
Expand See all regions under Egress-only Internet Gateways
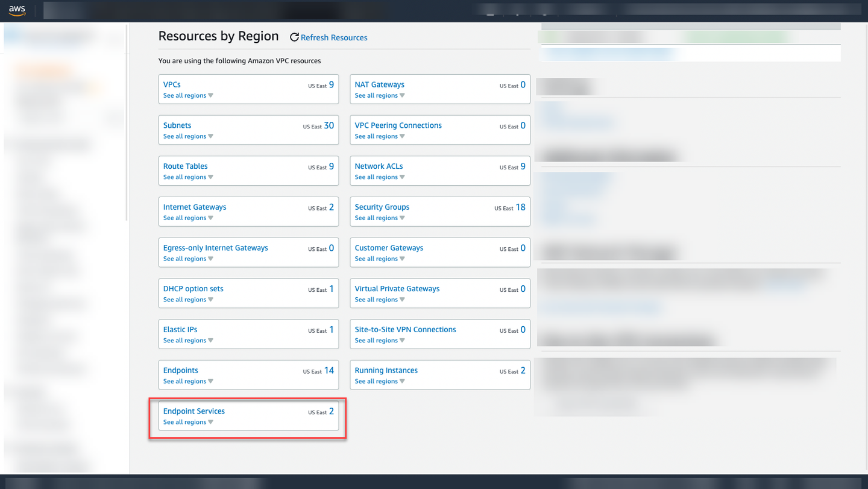click(188, 259)
